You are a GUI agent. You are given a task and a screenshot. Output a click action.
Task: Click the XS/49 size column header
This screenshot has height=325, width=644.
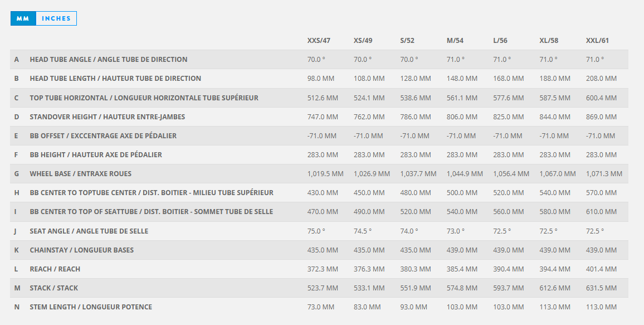pyautogui.click(x=363, y=41)
